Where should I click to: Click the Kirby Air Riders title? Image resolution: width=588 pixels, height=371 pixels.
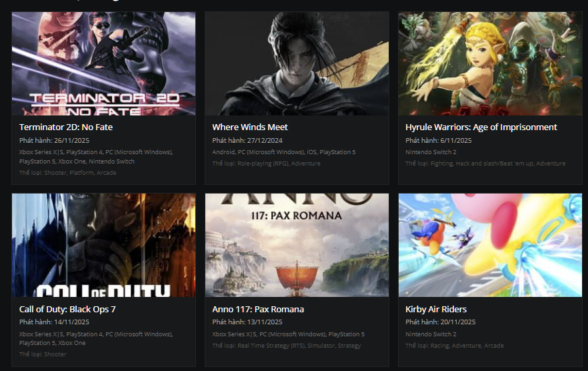point(436,309)
